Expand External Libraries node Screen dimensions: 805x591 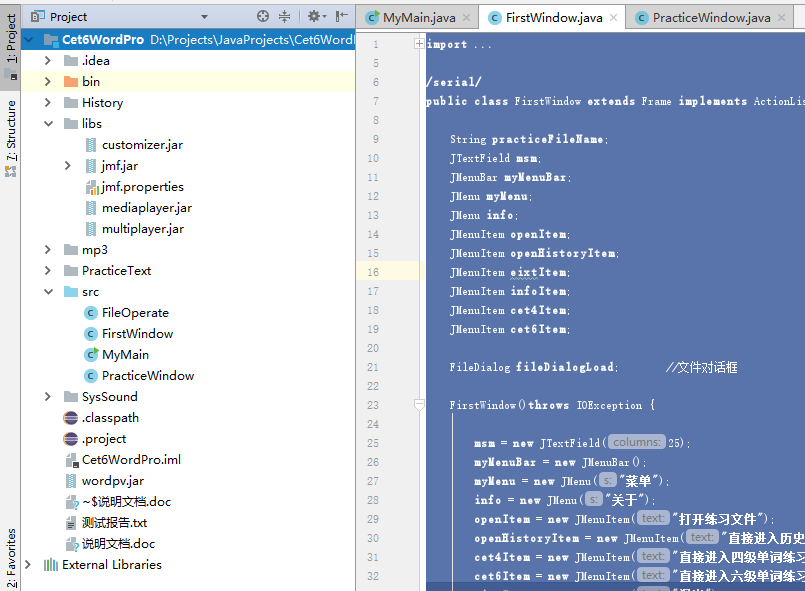(28, 565)
